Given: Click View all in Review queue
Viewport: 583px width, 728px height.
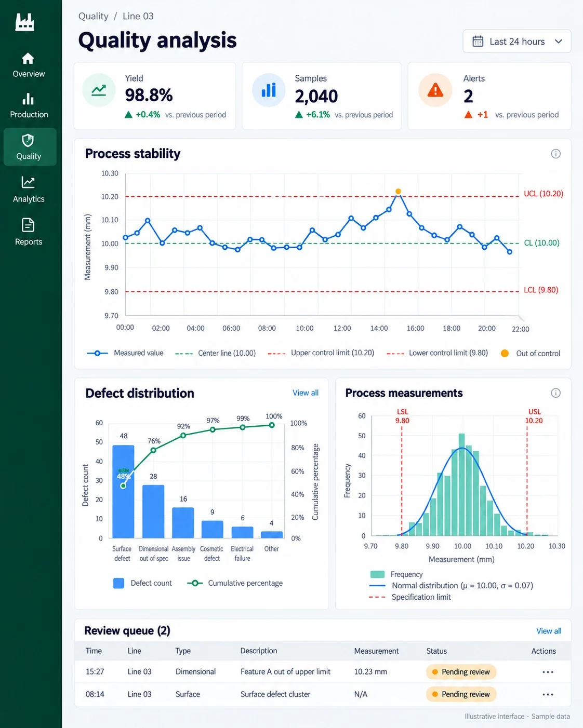Looking at the screenshot, I should pyautogui.click(x=549, y=631).
